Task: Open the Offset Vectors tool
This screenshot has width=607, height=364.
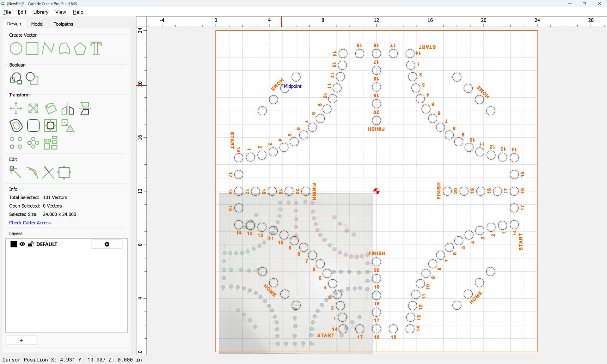Action: click(16, 126)
